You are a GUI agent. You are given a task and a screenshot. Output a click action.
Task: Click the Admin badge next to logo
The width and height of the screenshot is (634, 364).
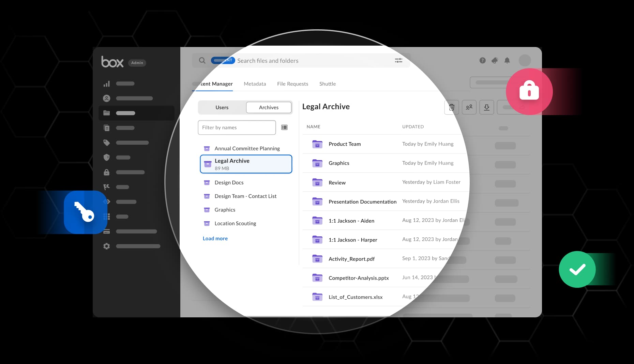(x=137, y=63)
